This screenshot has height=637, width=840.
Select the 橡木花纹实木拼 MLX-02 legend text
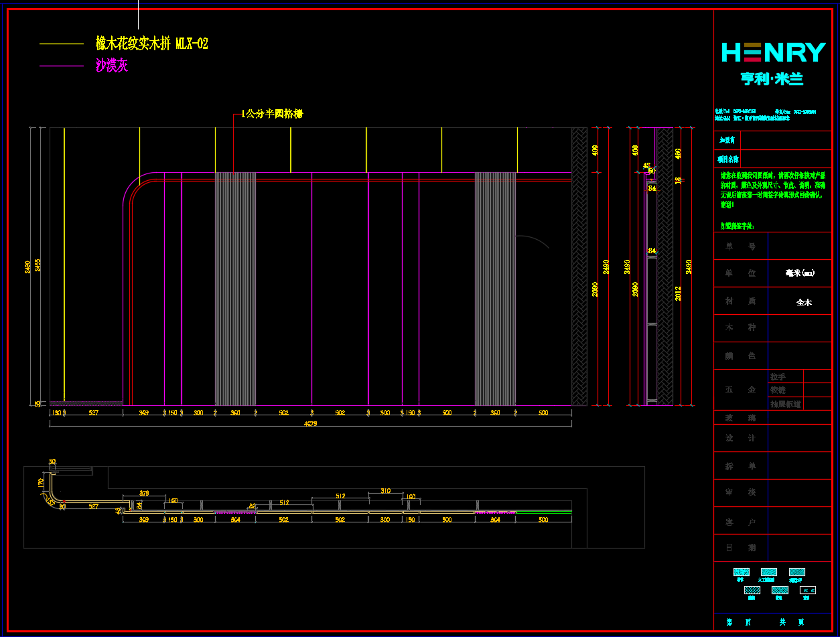151,44
